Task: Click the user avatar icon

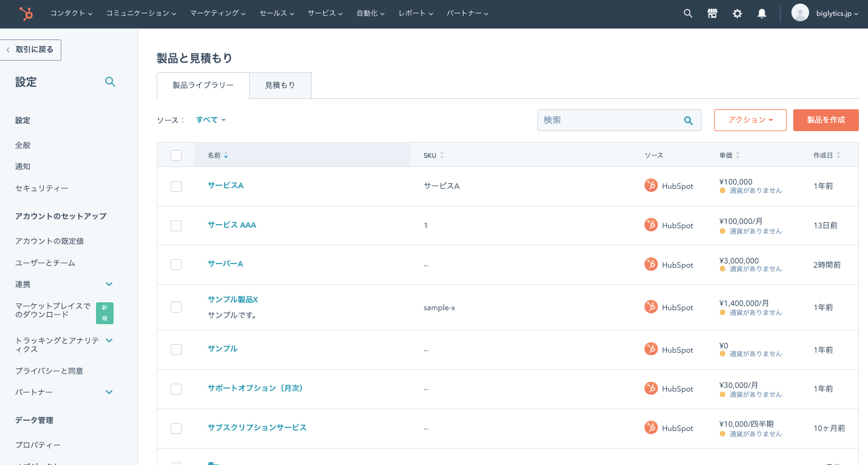Action: pos(800,13)
